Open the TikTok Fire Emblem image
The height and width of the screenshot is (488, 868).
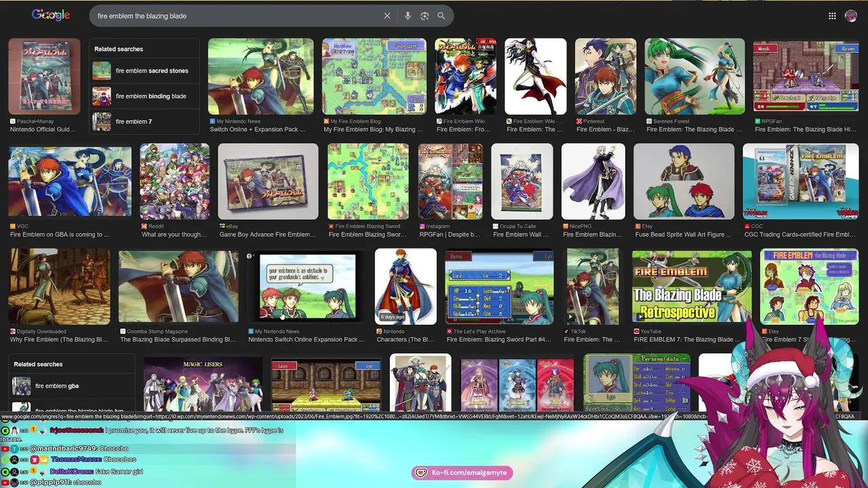[x=593, y=286]
